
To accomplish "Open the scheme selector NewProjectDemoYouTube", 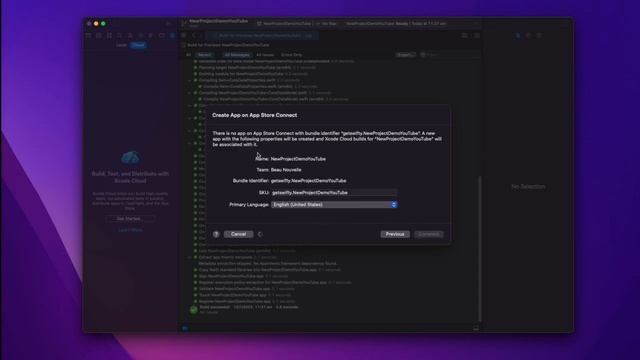I will [284, 24].
